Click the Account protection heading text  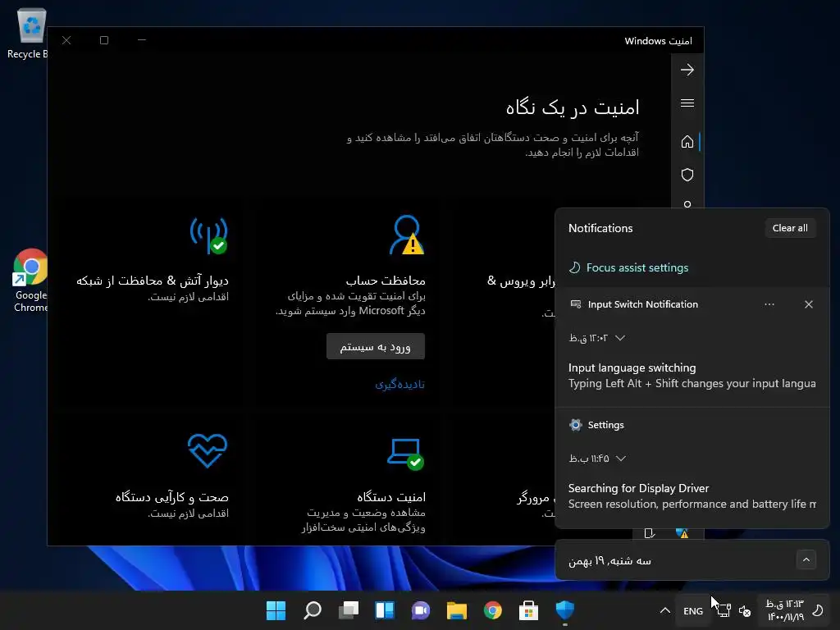click(x=386, y=281)
